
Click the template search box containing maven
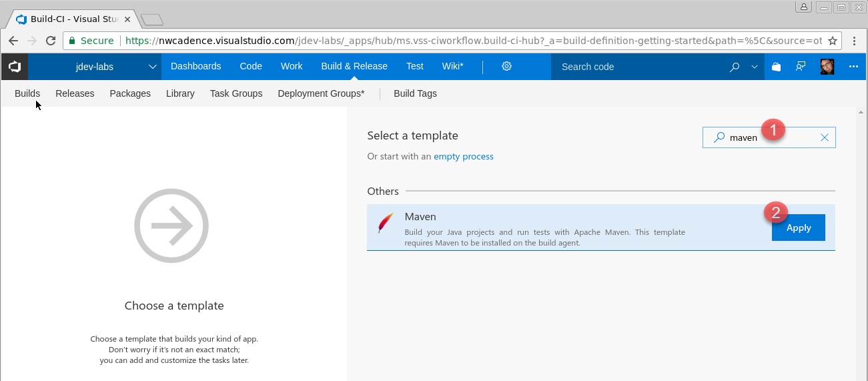pyautogui.click(x=769, y=137)
